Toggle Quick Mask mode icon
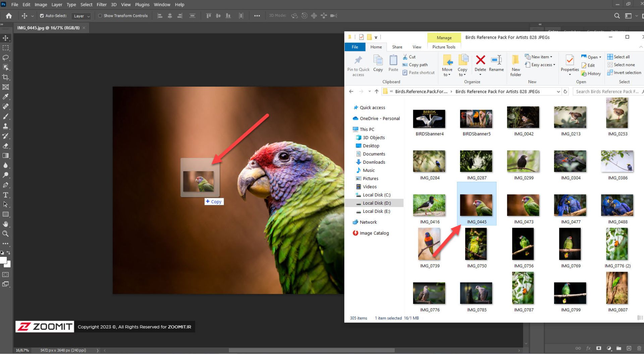Image resolution: width=644 pixels, height=354 pixels. [6, 274]
